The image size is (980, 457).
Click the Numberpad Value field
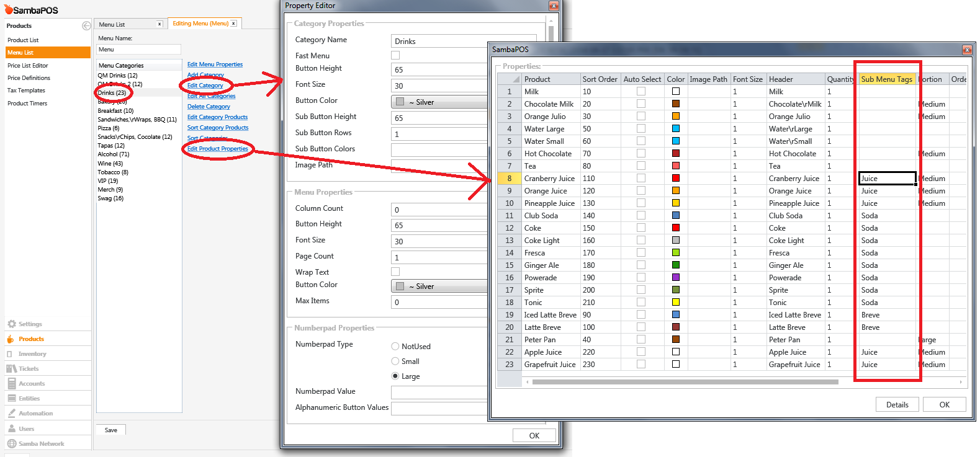pyautogui.click(x=440, y=392)
